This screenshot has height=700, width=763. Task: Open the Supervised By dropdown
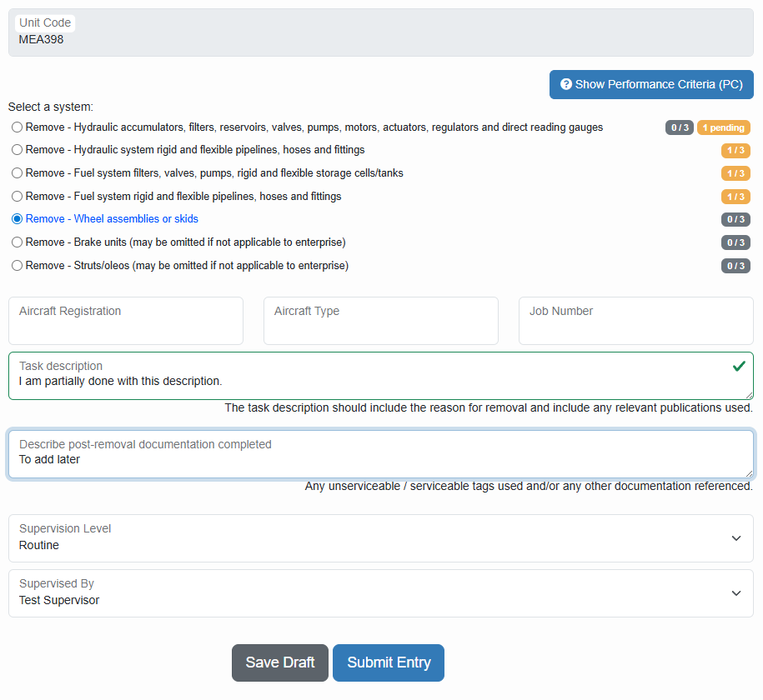point(381,593)
